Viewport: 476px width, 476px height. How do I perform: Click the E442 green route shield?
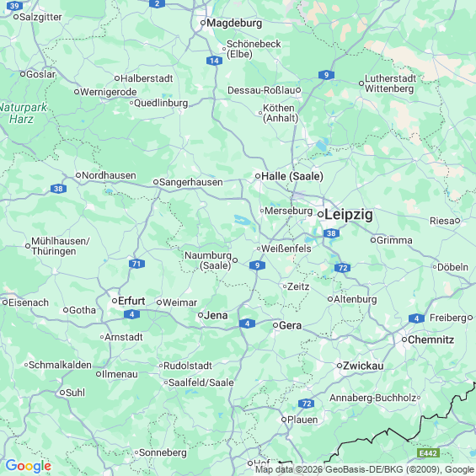(428, 453)
